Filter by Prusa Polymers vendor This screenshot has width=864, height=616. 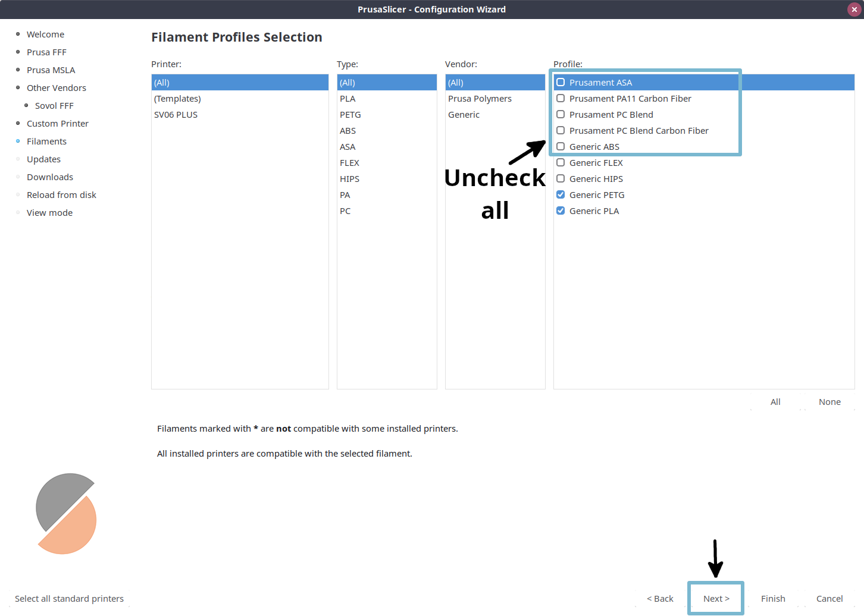pyautogui.click(x=495, y=98)
